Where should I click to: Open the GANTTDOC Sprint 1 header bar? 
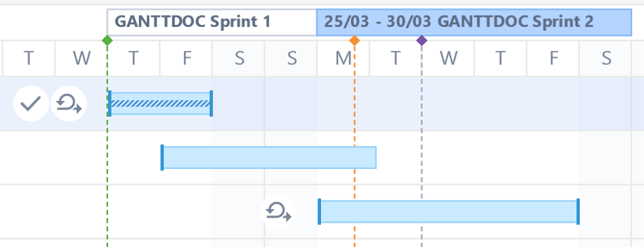pyautogui.click(x=212, y=22)
